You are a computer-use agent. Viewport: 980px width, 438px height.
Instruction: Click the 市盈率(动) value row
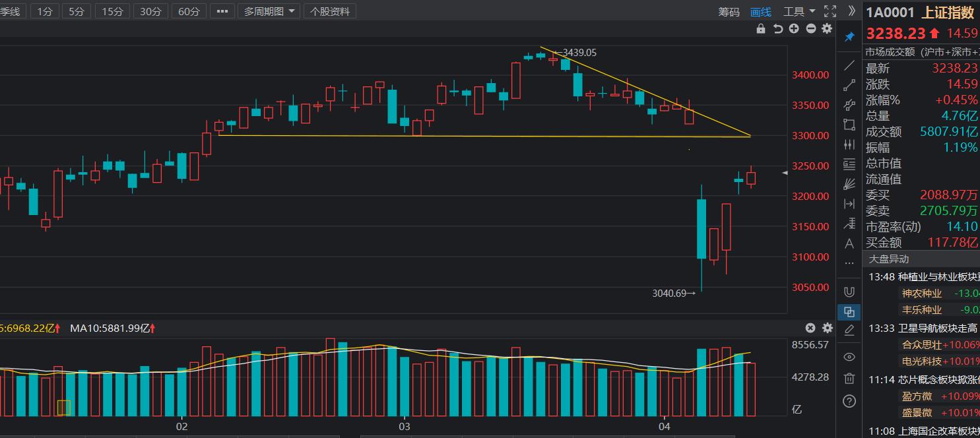921,226
